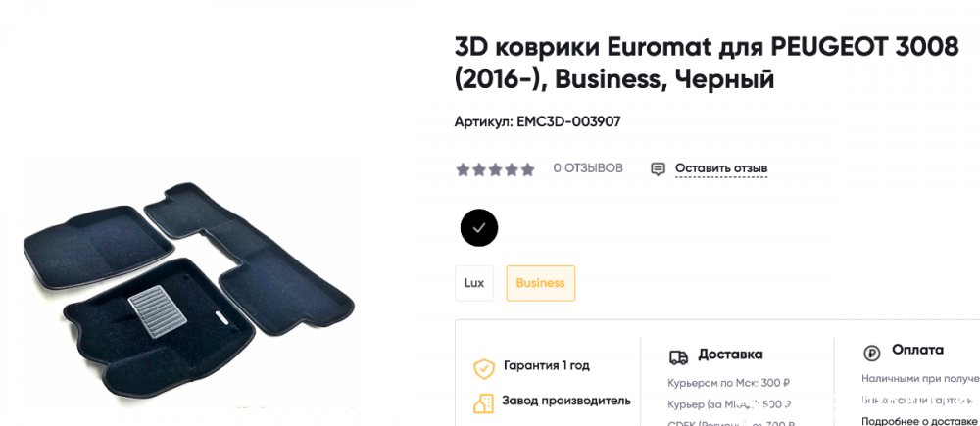Screen dimensions: 980x426
Task: Choose the Lux variant option
Action: 473,283
